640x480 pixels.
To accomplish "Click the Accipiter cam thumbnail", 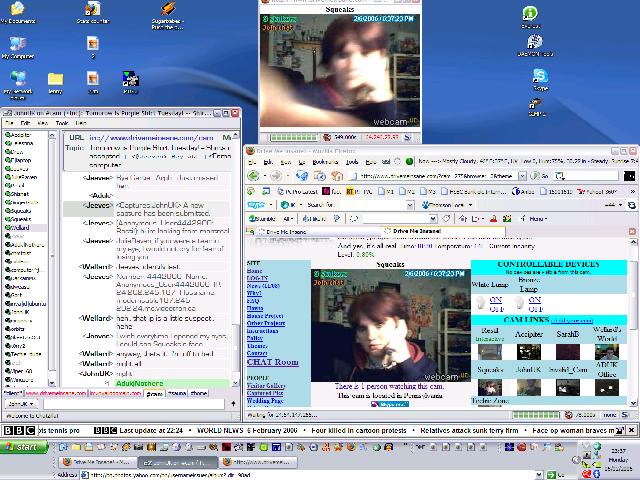I will point(531,351).
